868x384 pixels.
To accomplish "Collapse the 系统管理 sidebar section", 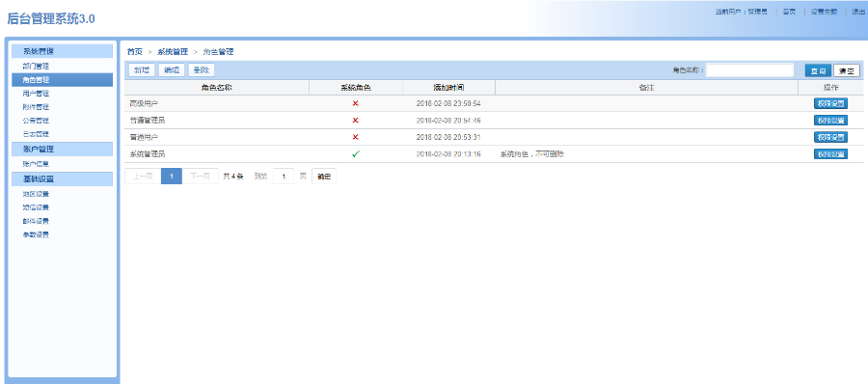I will (62, 51).
